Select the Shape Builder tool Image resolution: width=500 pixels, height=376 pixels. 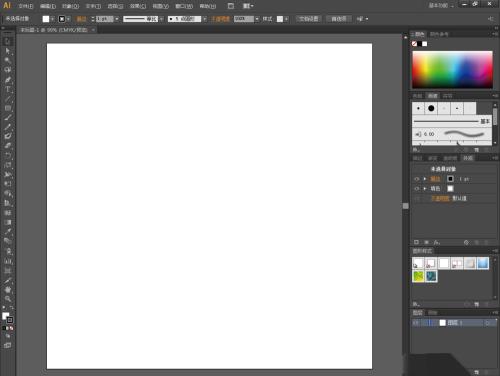coord(8,194)
